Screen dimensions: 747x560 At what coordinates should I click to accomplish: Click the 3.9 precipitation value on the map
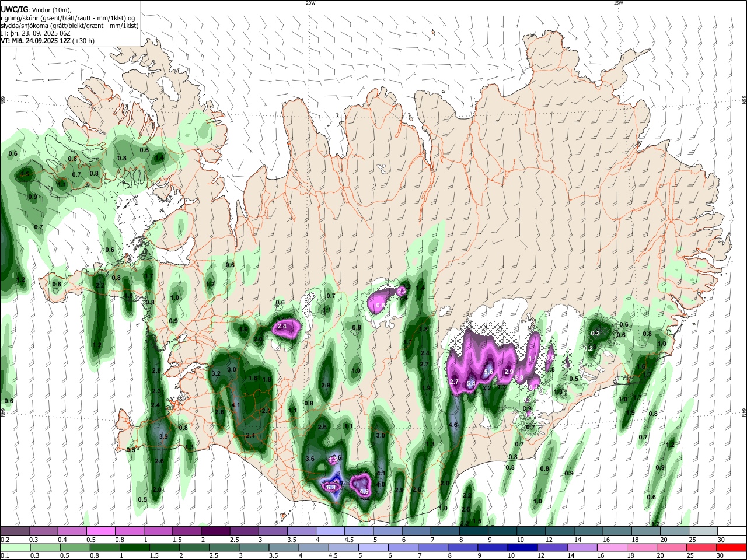pos(163,436)
